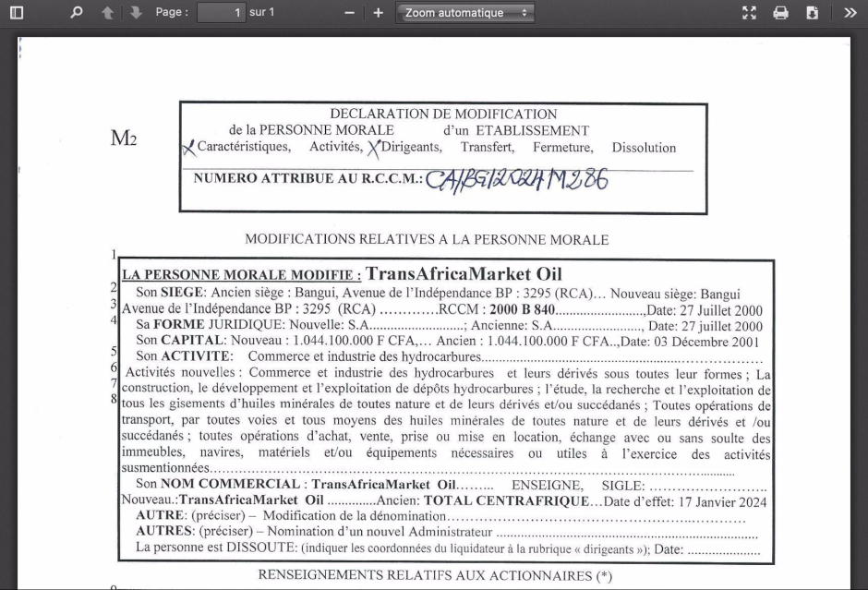Toggle the sidebar panel button
The height and width of the screenshot is (590, 868).
point(16,13)
